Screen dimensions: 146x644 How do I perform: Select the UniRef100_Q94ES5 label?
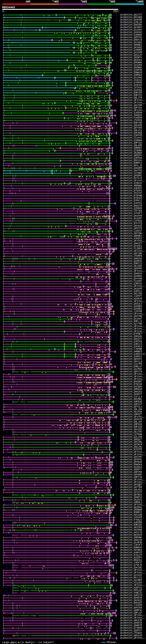(131, 625)
